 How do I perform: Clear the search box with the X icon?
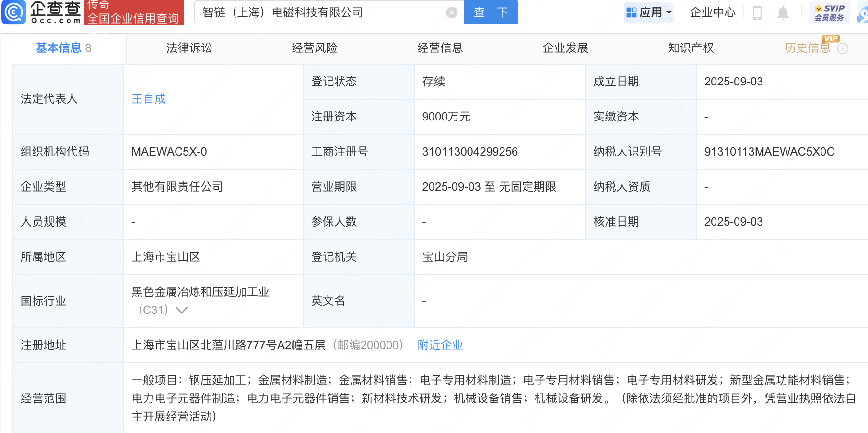click(451, 12)
